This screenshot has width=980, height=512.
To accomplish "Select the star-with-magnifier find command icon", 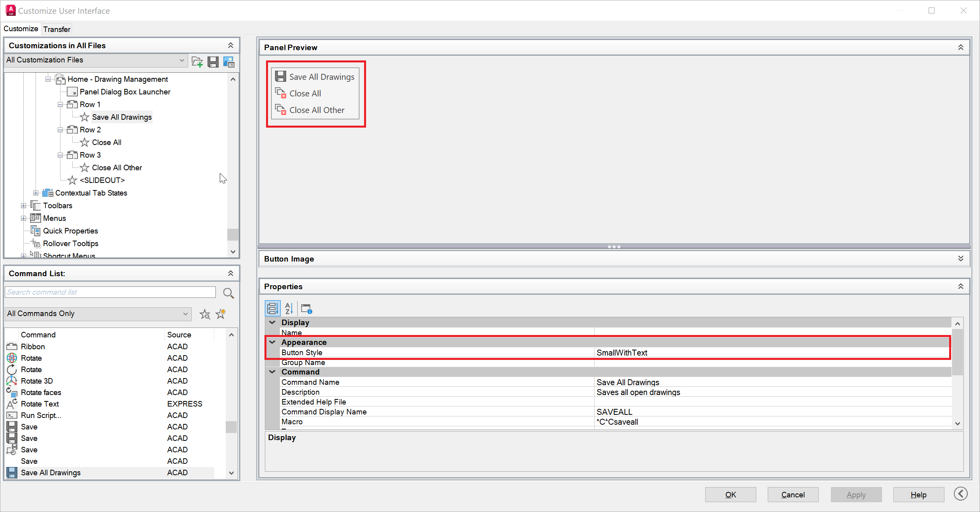I will click(205, 314).
